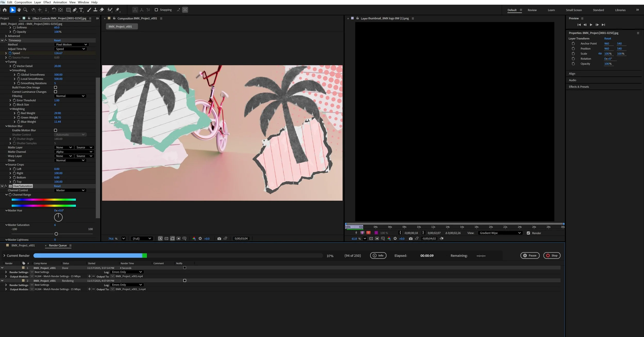
Task: Select the Puppet Pin tool
Action: (117, 10)
